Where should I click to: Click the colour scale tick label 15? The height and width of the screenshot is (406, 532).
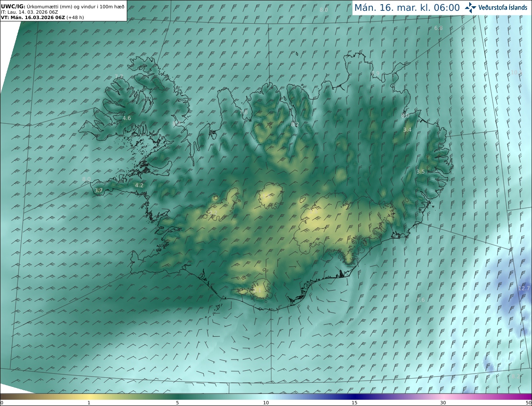coord(355,403)
